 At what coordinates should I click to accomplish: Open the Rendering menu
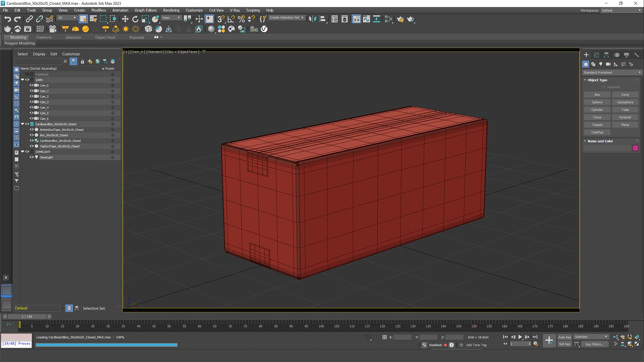tap(171, 10)
